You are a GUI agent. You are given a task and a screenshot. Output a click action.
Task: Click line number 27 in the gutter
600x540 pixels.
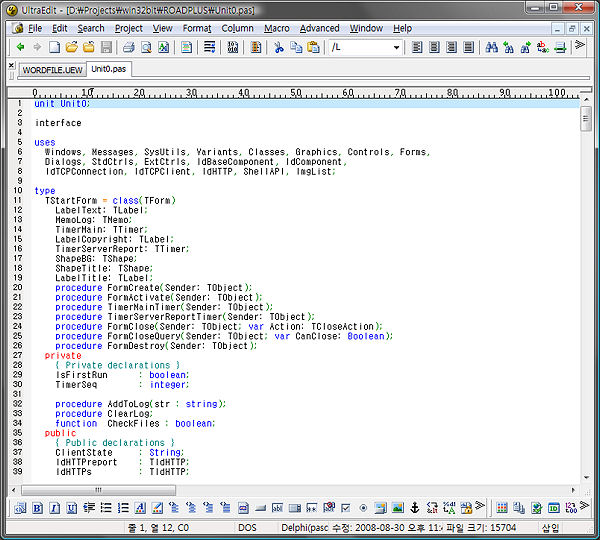click(x=18, y=355)
